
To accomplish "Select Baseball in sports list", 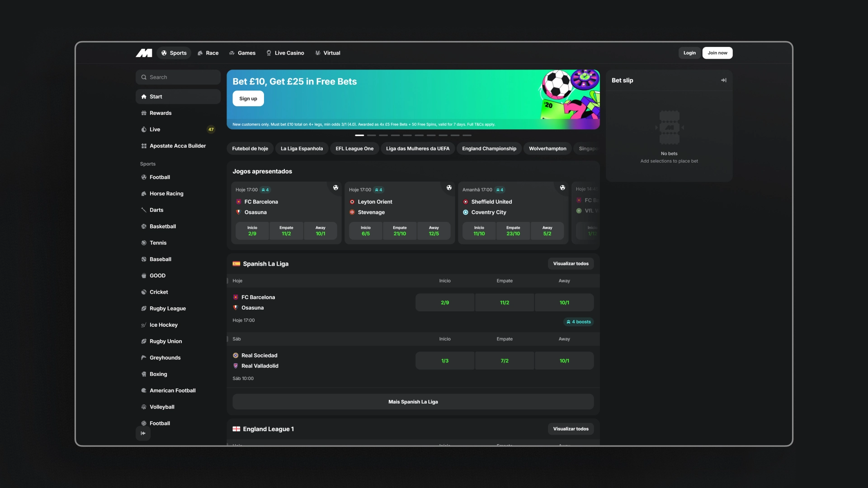I will point(178,259).
